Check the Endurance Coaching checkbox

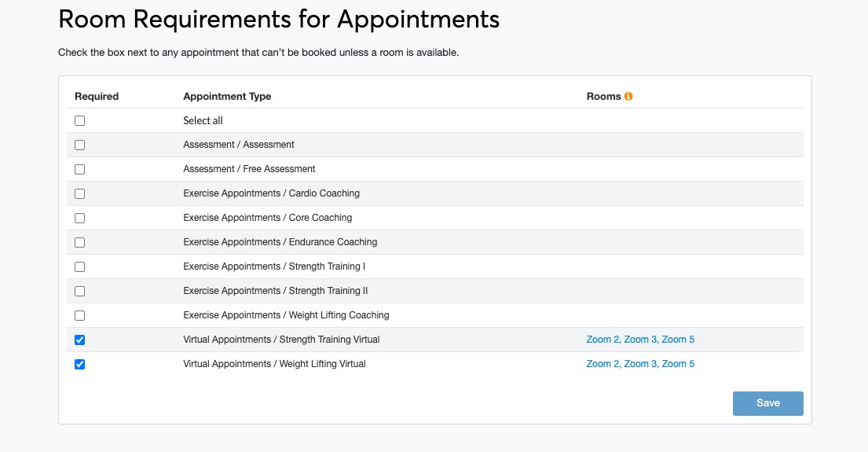(79, 243)
